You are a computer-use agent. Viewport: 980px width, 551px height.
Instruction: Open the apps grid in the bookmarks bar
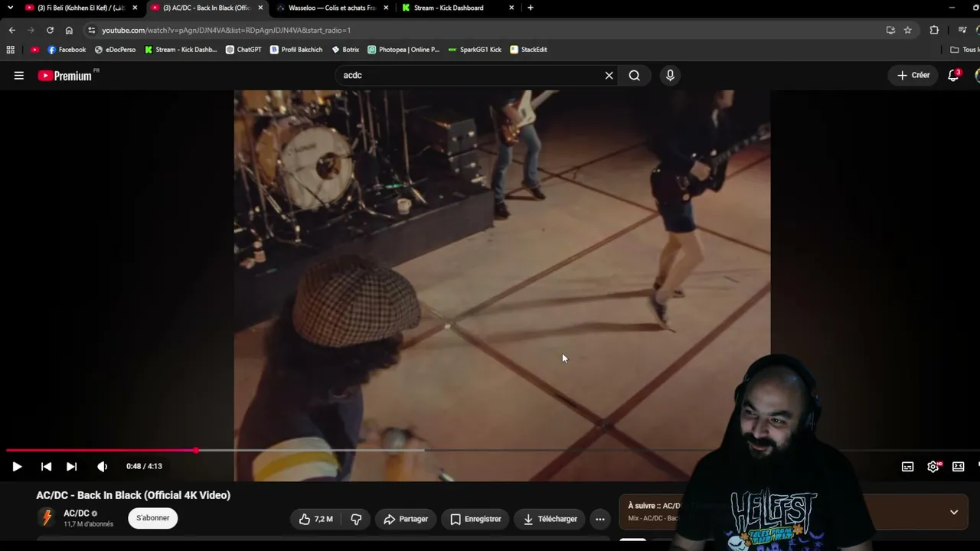10,50
